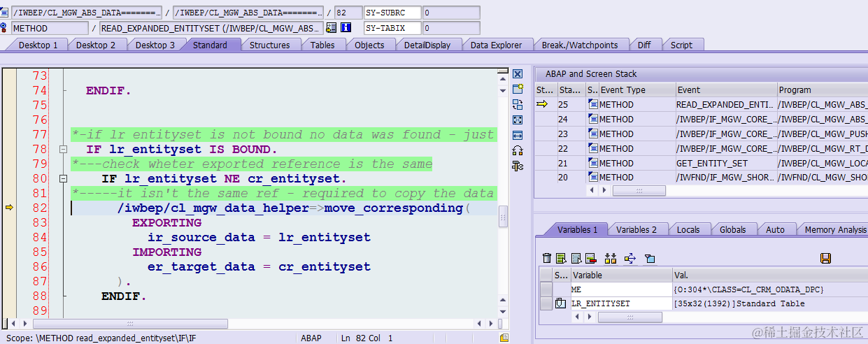The image size is (868, 344).
Task: Click the blue information icon in the header
Action: tap(346, 28)
